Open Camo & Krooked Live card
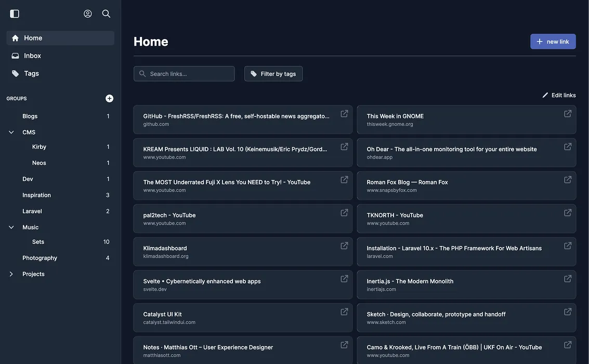 pyautogui.click(x=466, y=350)
